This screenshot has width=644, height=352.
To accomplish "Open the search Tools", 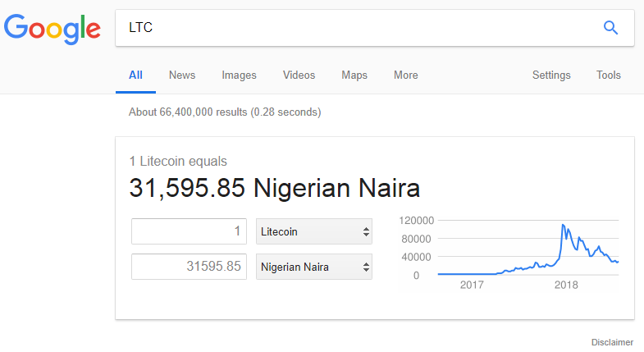I will coord(608,75).
